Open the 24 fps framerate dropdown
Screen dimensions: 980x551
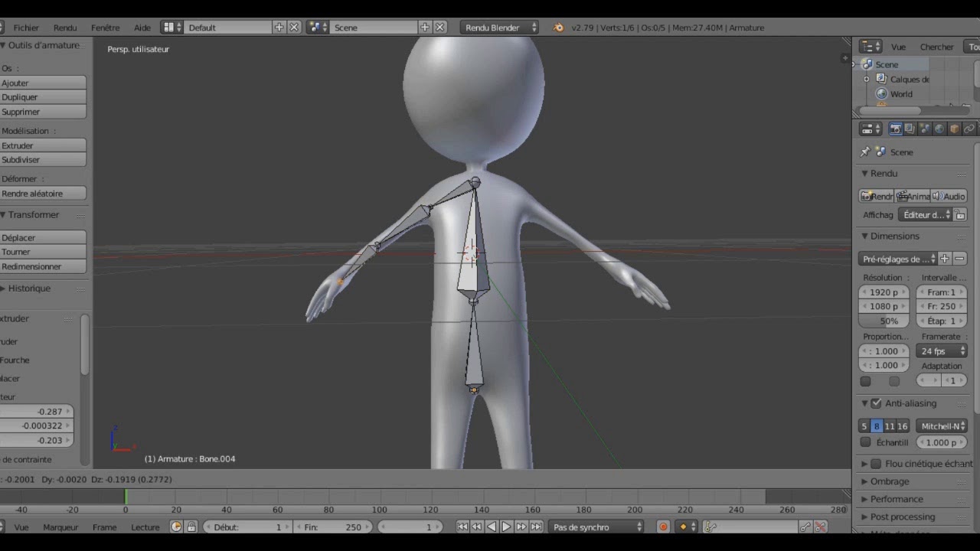click(x=942, y=351)
